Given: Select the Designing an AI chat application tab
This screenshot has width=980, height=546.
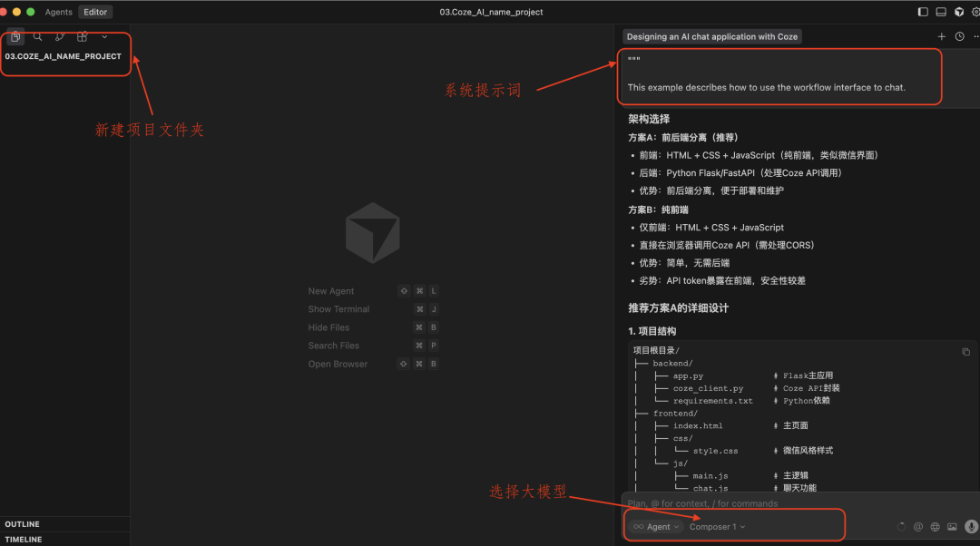Looking at the screenshot, I should [712, 37].
